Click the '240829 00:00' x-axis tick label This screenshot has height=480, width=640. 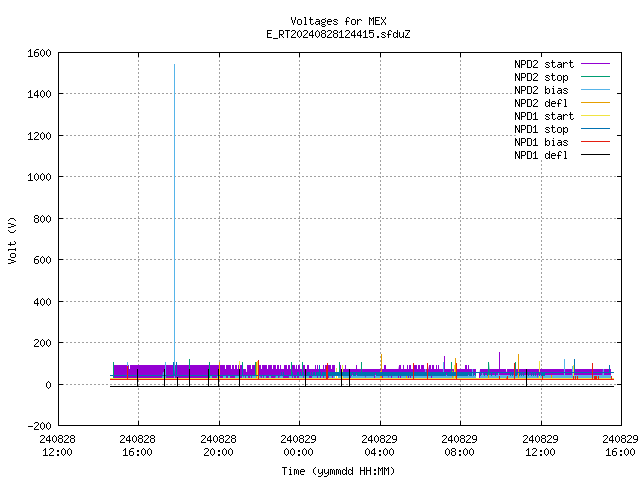(x=298, y=445)
